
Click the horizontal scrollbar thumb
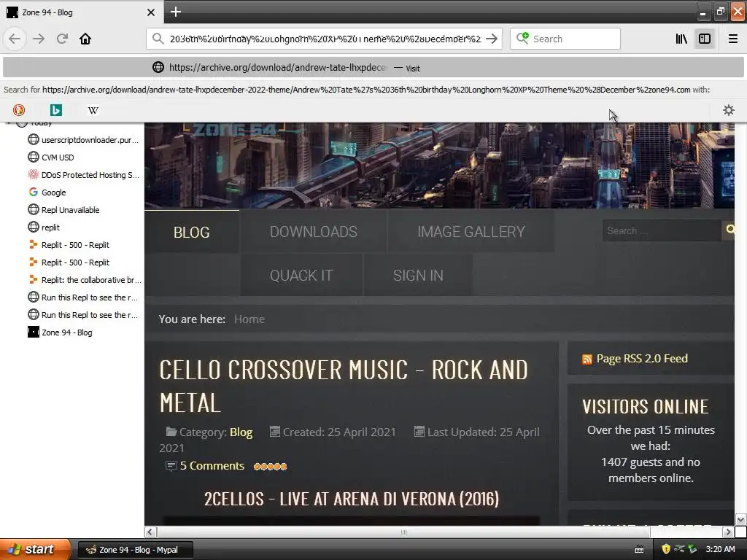(x=403, y=532)
